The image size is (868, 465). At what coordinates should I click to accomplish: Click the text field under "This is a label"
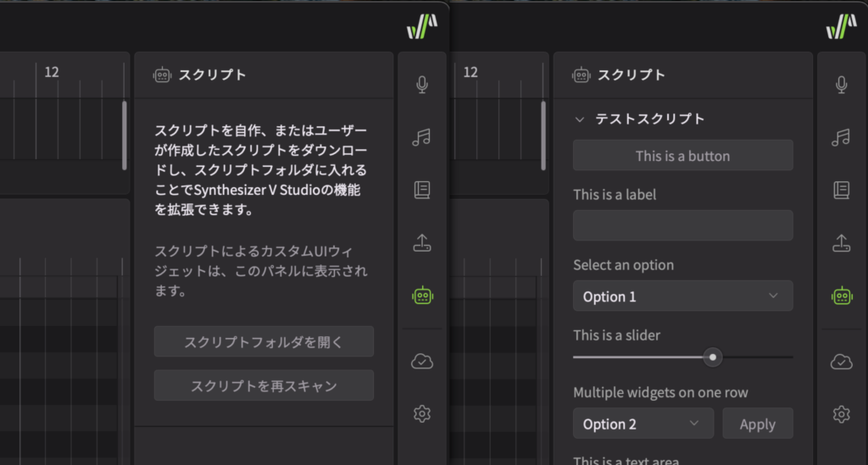[x=682, y=226]
